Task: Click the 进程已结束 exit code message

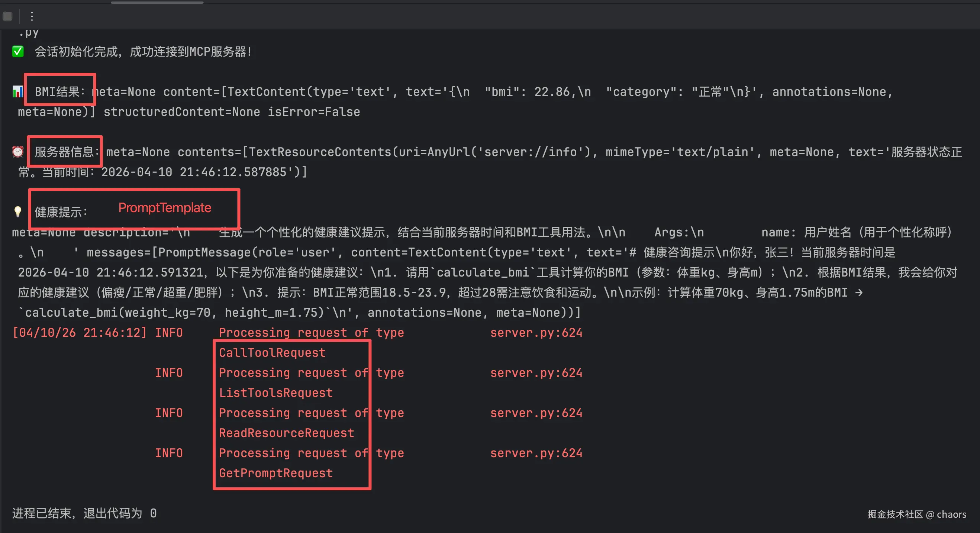Action: pyautogui.click(x=84, y=513)
